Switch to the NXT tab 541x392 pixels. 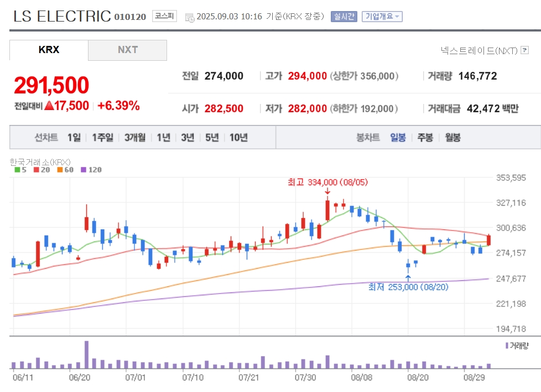tap(128, 50)
